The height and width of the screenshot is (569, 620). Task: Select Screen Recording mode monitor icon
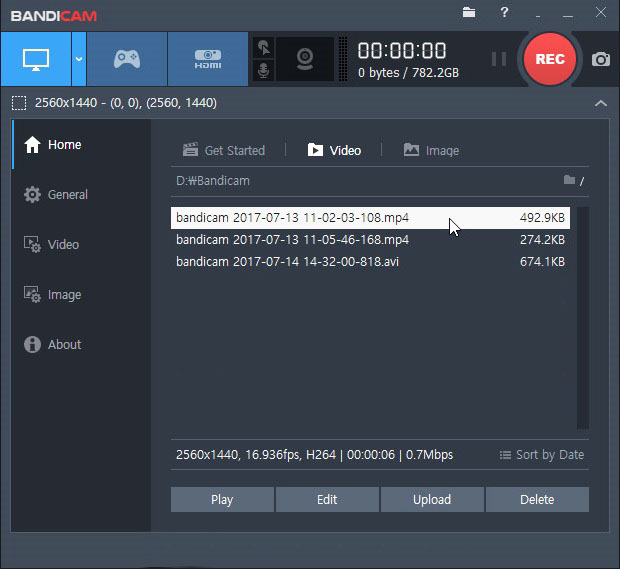click(x=36, y=59)
